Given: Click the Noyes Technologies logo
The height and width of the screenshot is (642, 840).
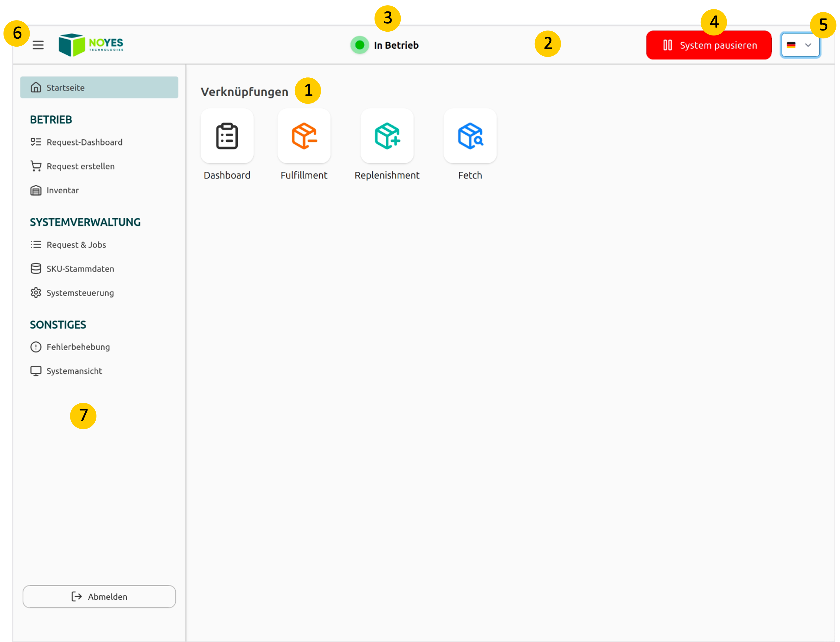Looking at the screenshot, I should [91, 45].
